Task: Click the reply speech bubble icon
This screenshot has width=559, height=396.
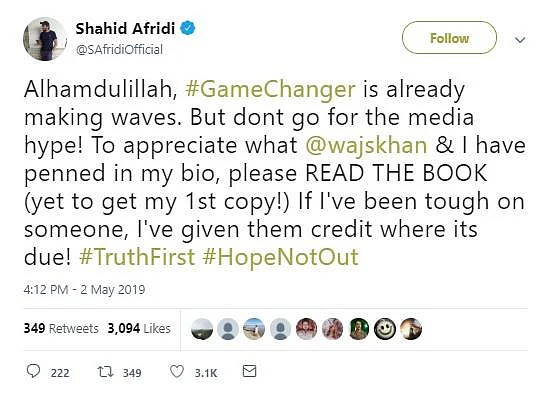Action: (x=34, y=371)
